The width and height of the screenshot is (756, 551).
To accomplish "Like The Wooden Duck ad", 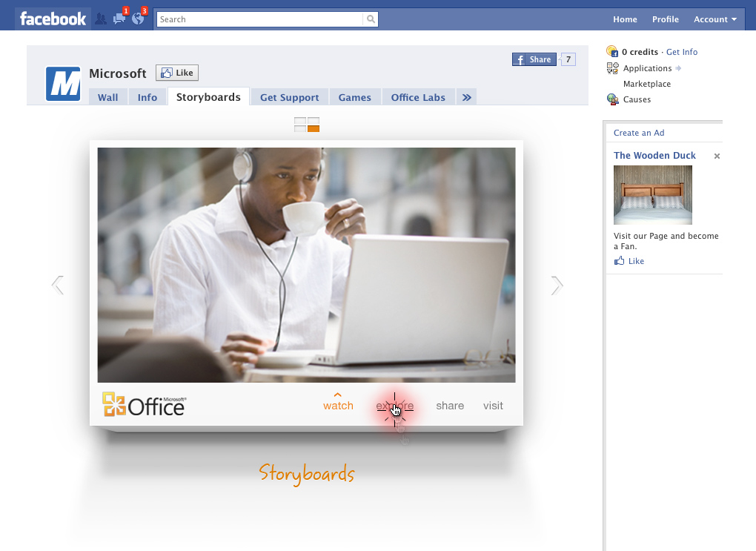I will click(636, 261).
